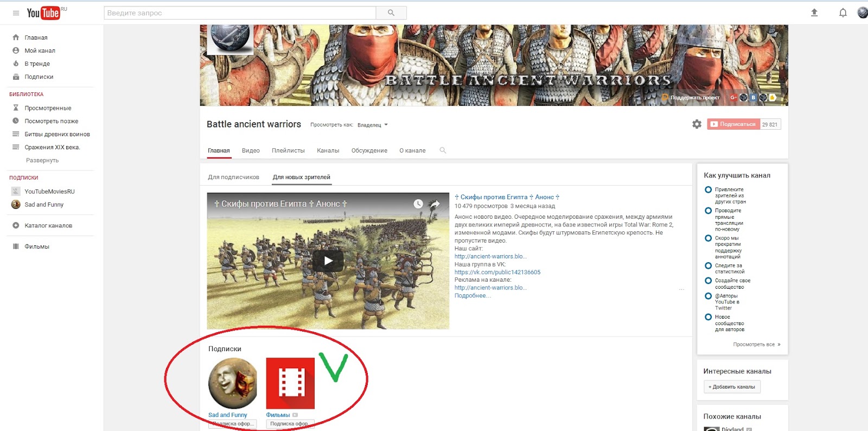
Task: Click the share arrow on the video
Action: 435,204
